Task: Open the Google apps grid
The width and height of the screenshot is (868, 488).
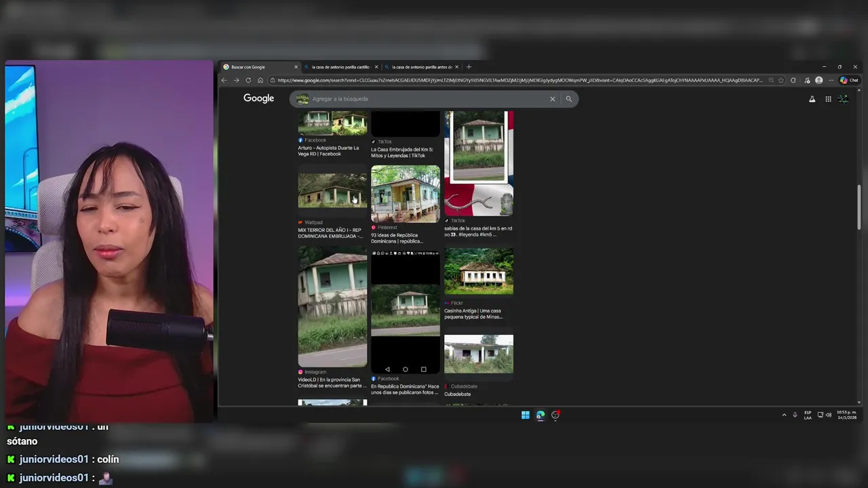Action: 828,99
